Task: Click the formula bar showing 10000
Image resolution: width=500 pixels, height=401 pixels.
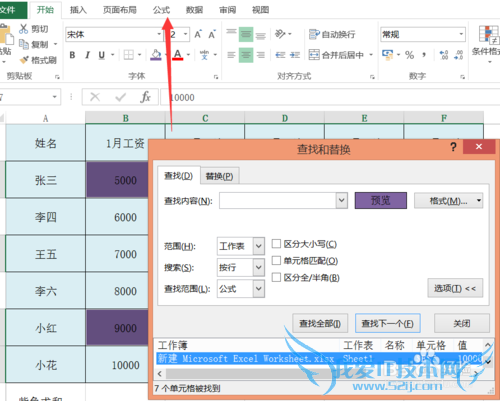Action: click(x=330, y=97)
